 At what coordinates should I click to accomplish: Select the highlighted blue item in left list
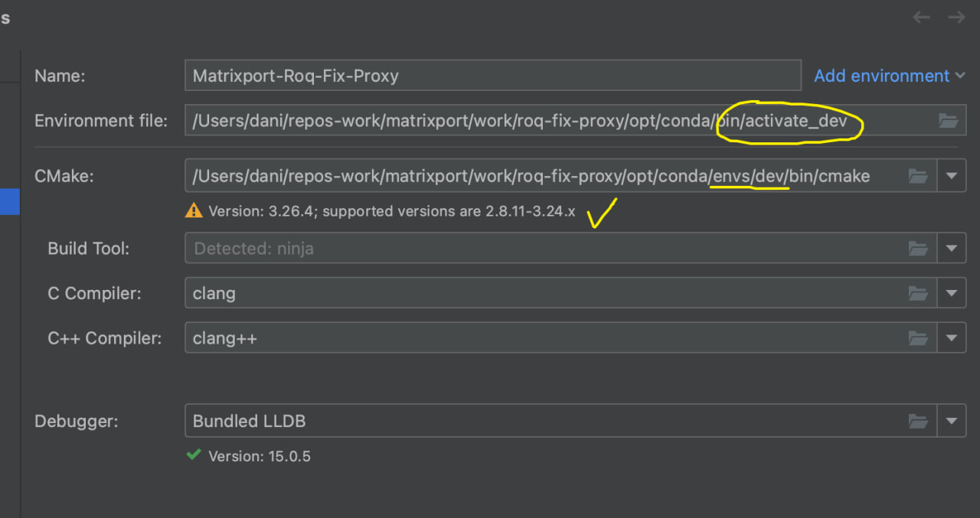[9, 202]
